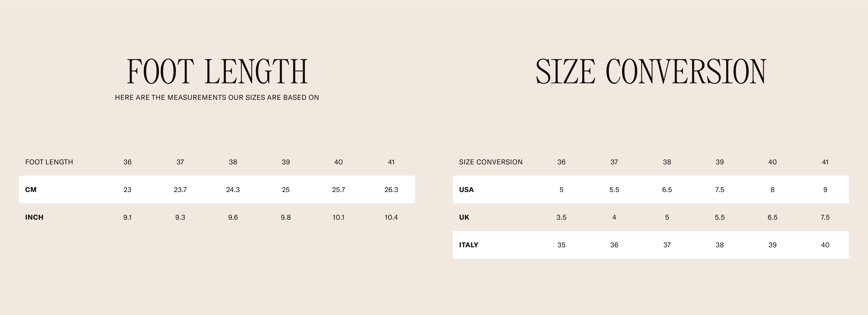The image size is (868, 315).
Task: Select the USA row label
Action: click(x=466, y=190)
